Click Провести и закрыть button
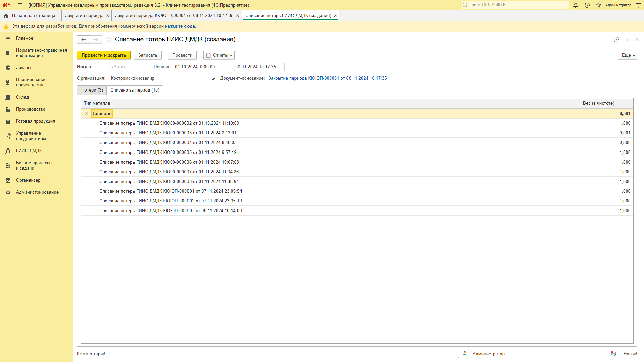Screen dimensions: 644x362 (x=104, y=55)
